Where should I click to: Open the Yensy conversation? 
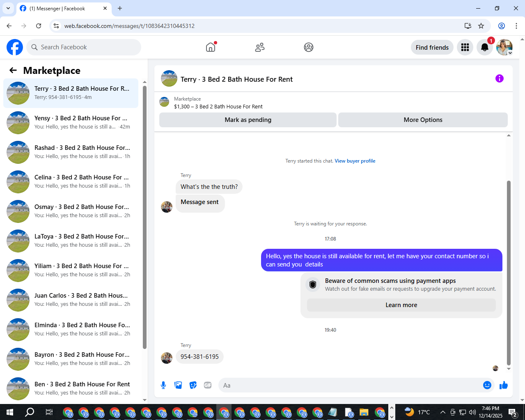tap(71, 123)
